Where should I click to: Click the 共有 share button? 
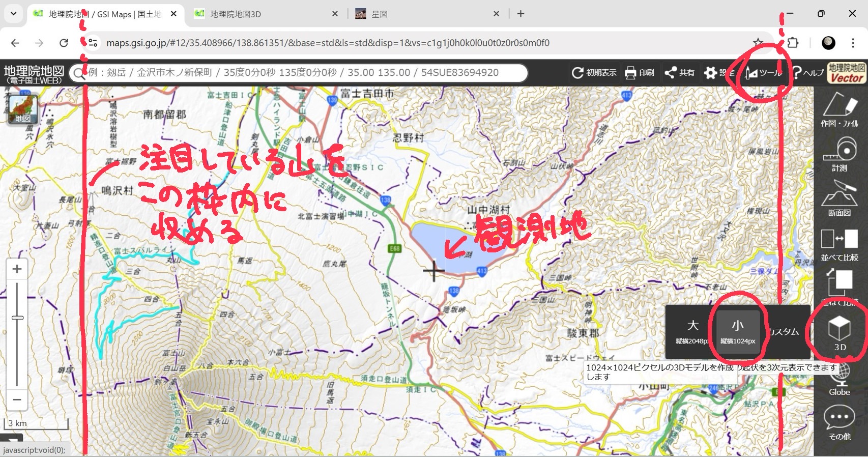[680, 73]
